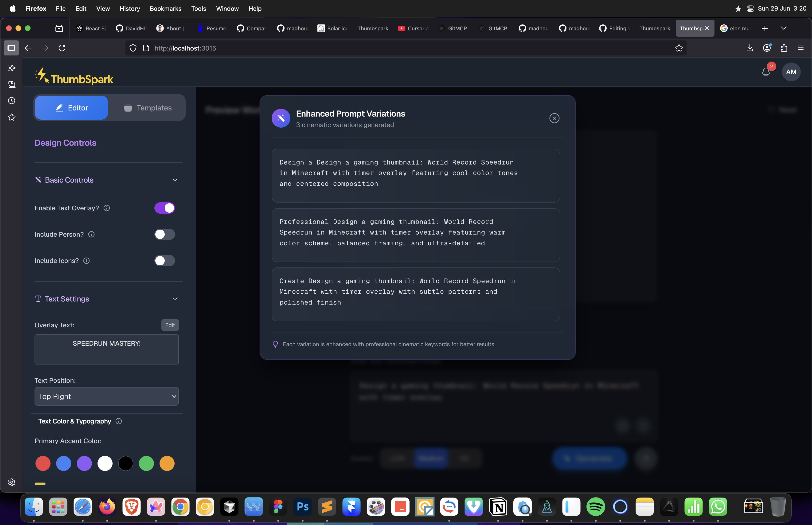Image resolution: width=812 pixels, height=525 pixels.
Task: Click the settings gear in Firefox sidebar
Action: (x=12, y=482)
